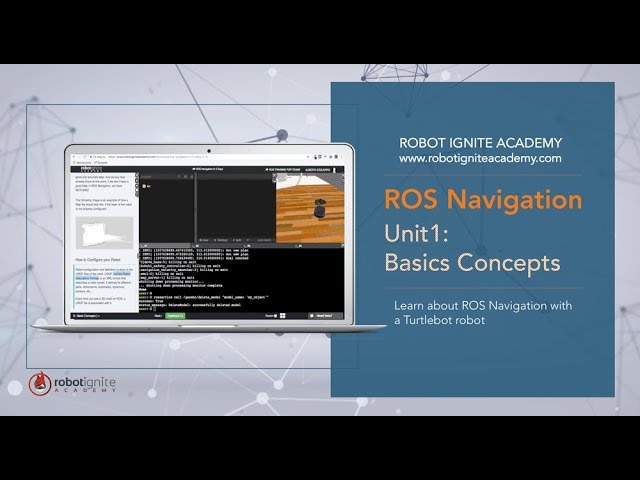The height and width of the screenshot is (480, 640).
Task: Open the map example image in the notebook
Action: (104, 233)
